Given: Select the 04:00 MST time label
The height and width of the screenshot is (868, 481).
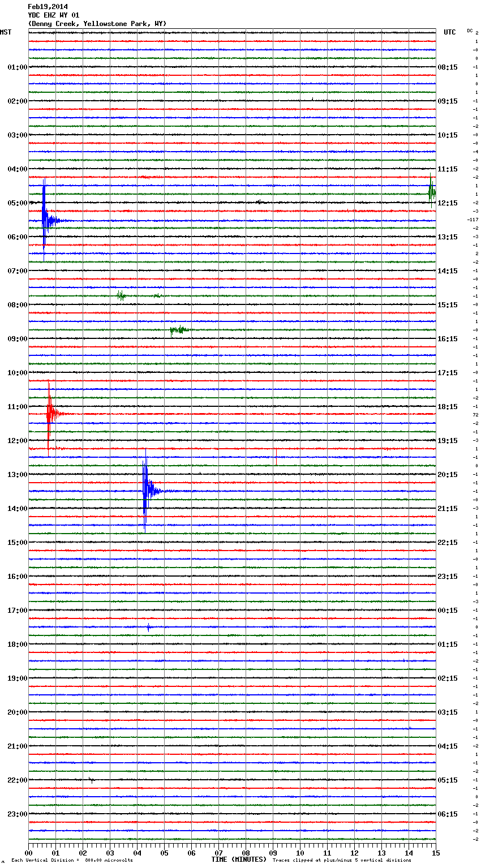Looking at the screenshot, I should pos(17,169).
